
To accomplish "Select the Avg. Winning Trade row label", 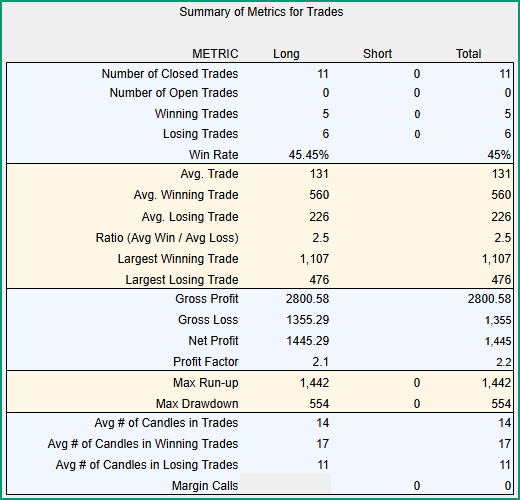I will tap(186, 195).
